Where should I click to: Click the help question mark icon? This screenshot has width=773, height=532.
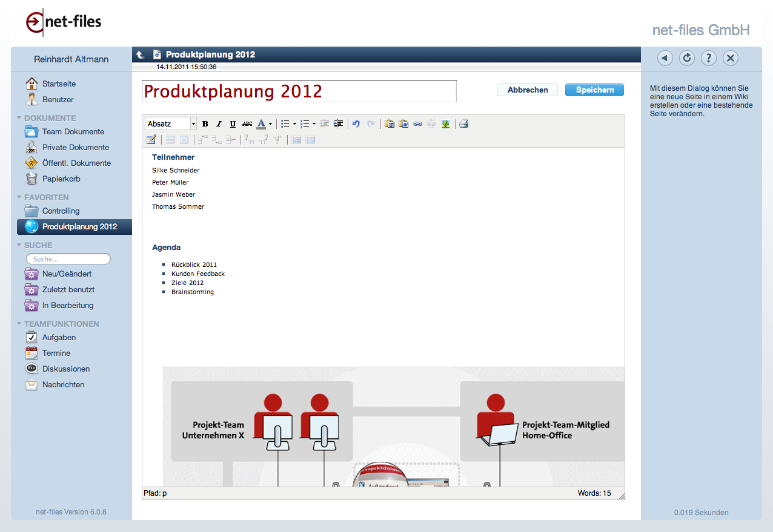point(709,58)
